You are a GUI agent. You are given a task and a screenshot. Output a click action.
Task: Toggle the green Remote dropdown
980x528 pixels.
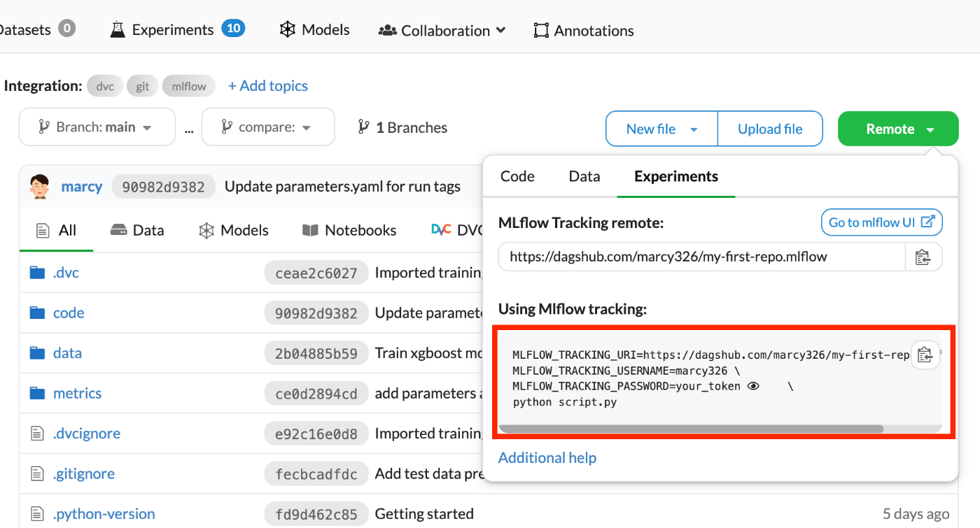point(898,129)
